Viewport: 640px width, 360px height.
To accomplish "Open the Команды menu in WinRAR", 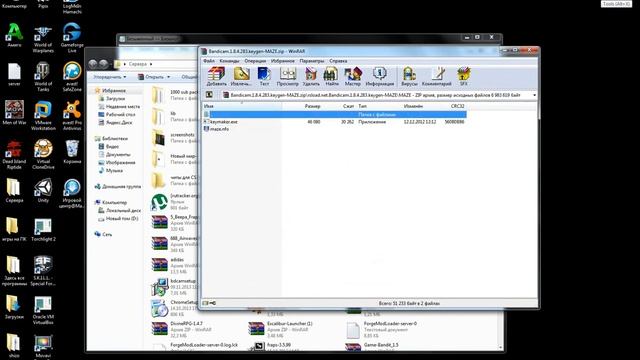I will coord(229,61).
